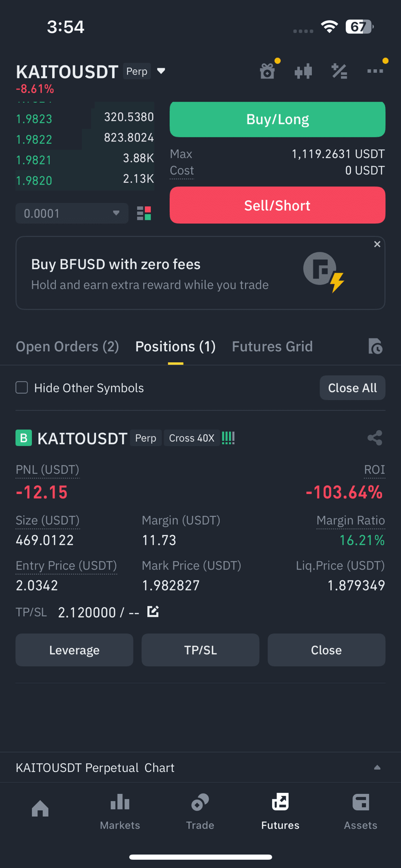Tap the Max 1,119.2631 USDT value
This screenshot has height=868, width=401.
[x=338, y=154]
